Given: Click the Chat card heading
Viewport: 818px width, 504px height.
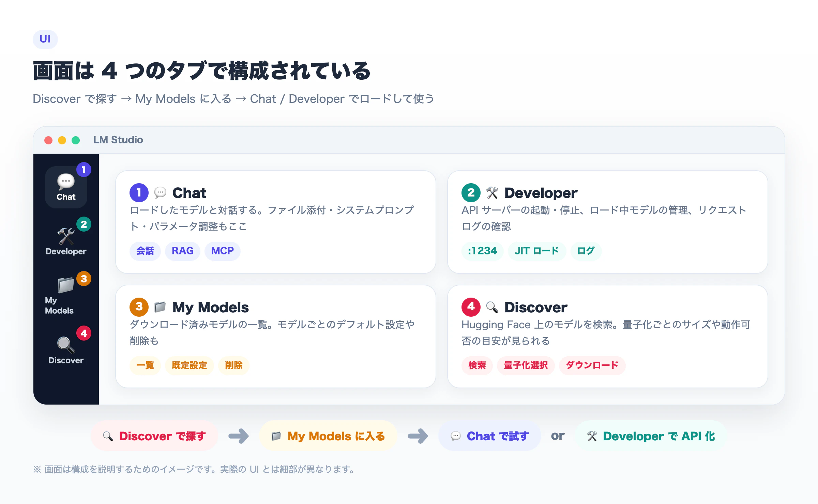Looking at the screenshot, I should [189, 193].
